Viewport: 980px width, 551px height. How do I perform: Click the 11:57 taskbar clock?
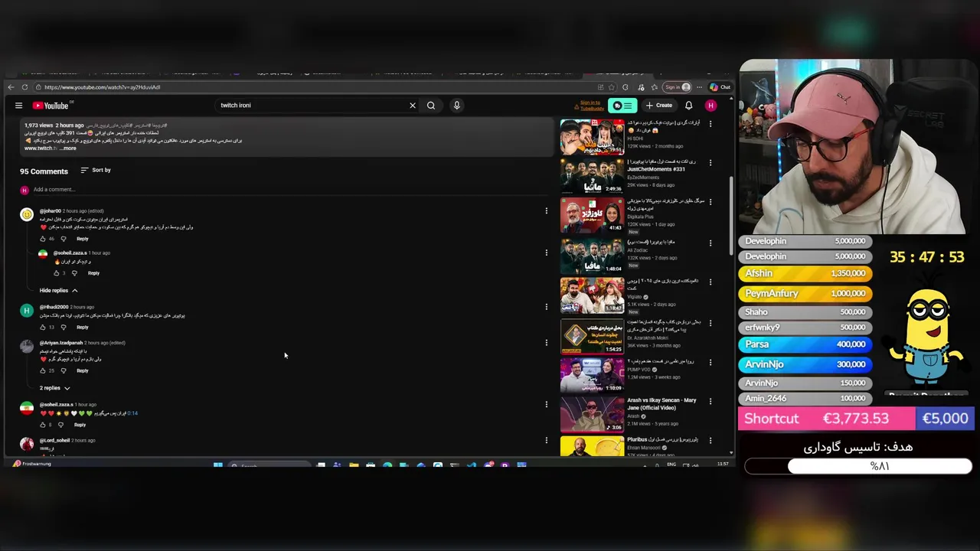[x=723, y=464]
